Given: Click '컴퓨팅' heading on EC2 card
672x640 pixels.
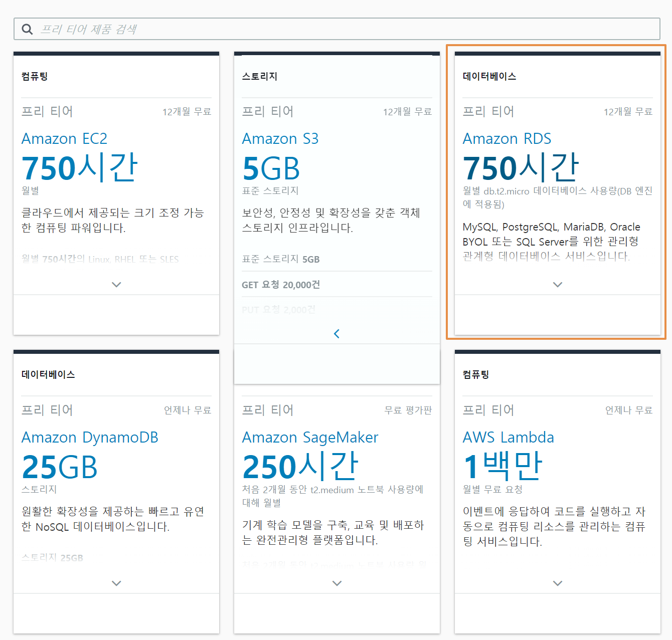Looking at the screenshot, I should pyautogui.click(x=35, y=76).
